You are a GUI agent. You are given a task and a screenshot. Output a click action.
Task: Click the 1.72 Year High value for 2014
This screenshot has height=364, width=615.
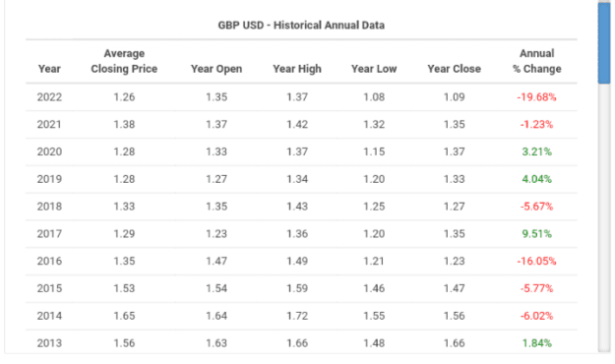click(x=297, y=316)
